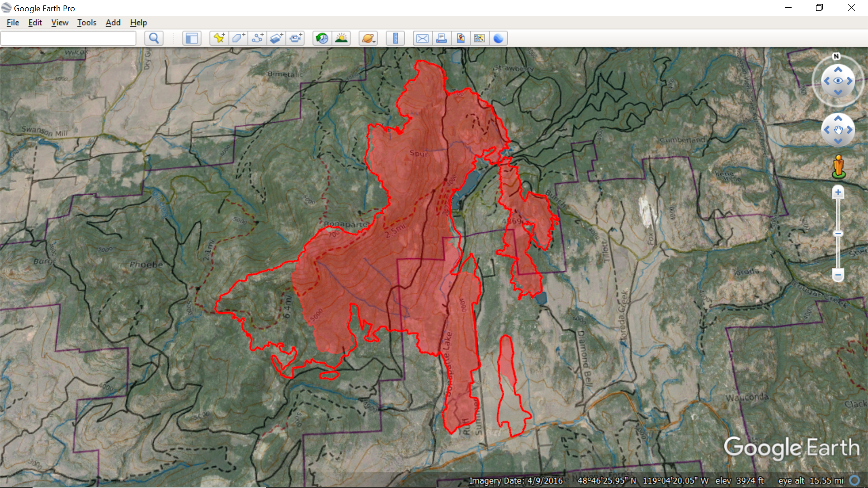Toggle sunlight across the landscape
This screenshot has width=868, height=488.
[341, 38]
